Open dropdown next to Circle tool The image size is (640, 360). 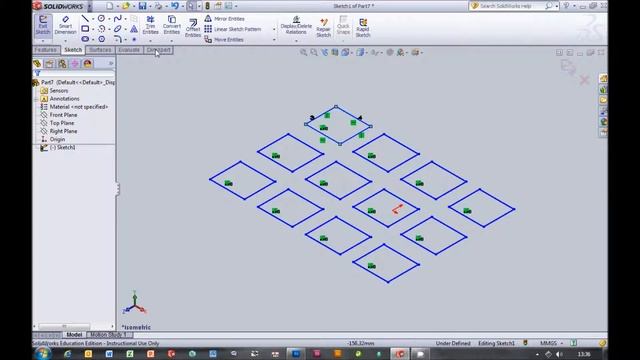coord(109,19)
